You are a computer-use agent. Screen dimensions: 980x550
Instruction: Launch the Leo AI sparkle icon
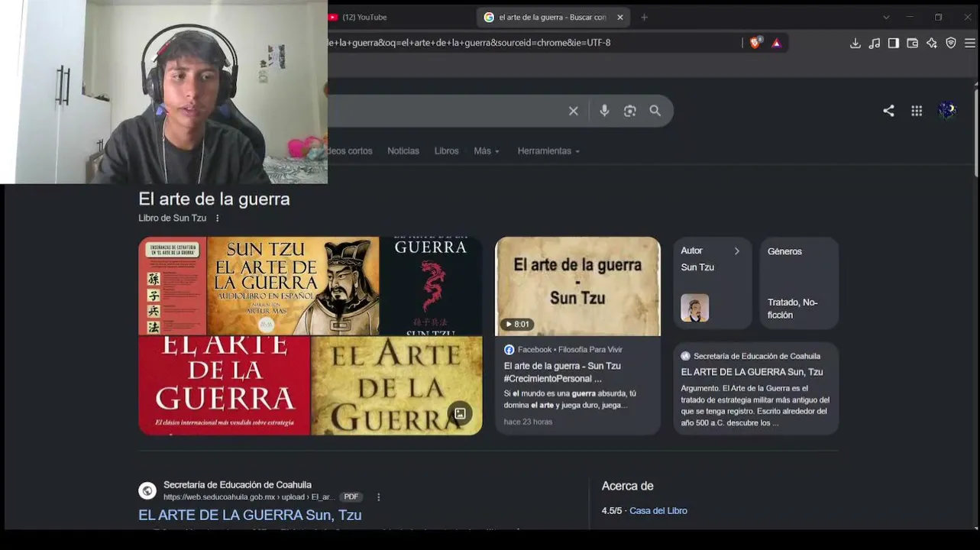932,43
